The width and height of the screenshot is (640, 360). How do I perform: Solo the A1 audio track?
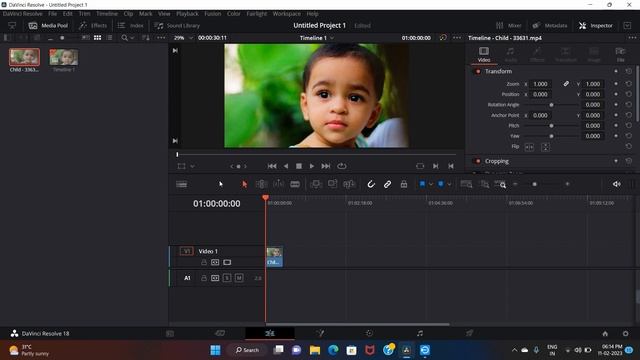pos(227,278)
